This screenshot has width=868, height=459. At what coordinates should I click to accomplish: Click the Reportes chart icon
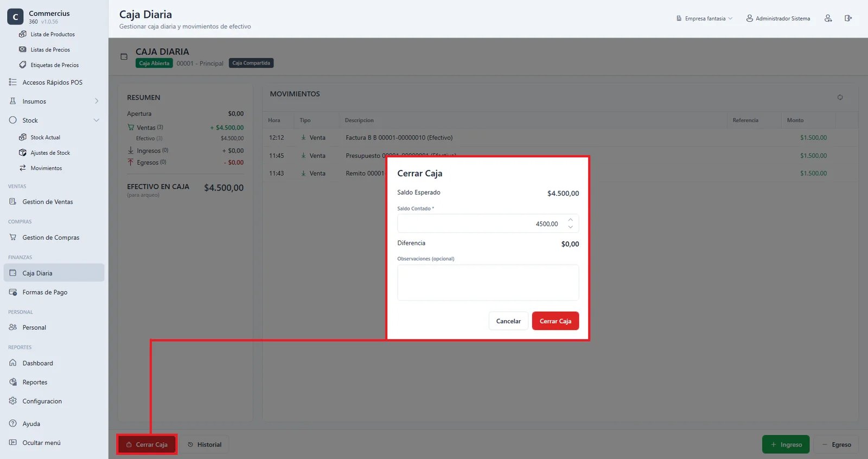point(12,382)
